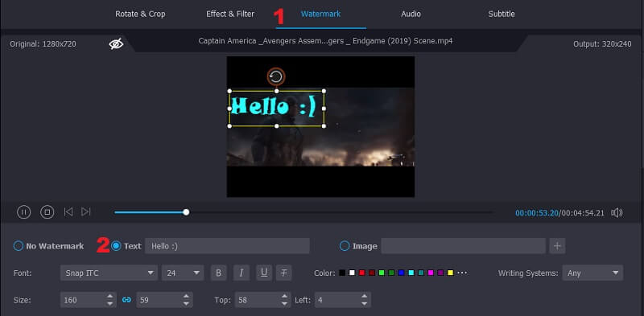Pause the video playback

point(24,211)
